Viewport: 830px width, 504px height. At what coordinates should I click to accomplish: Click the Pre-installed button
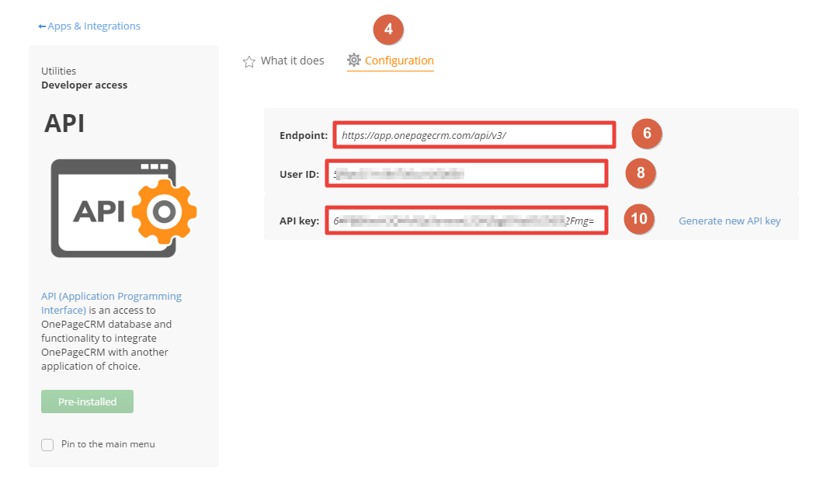(x=87, y=401)
